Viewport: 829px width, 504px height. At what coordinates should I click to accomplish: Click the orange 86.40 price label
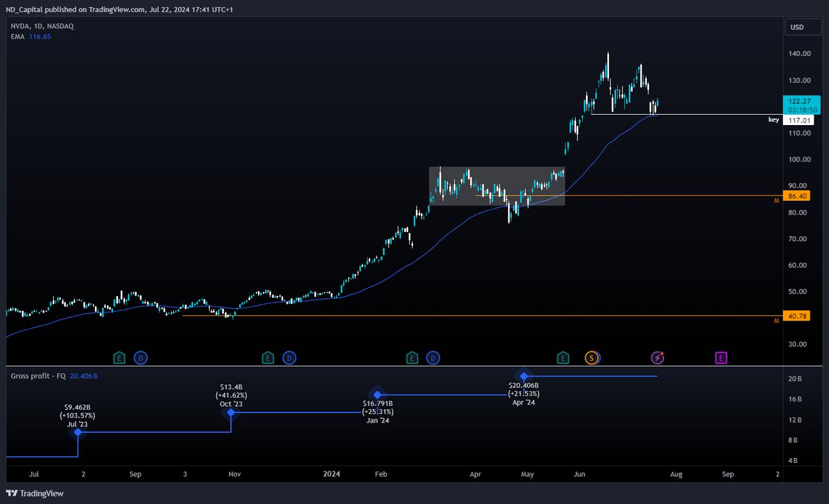797,196
